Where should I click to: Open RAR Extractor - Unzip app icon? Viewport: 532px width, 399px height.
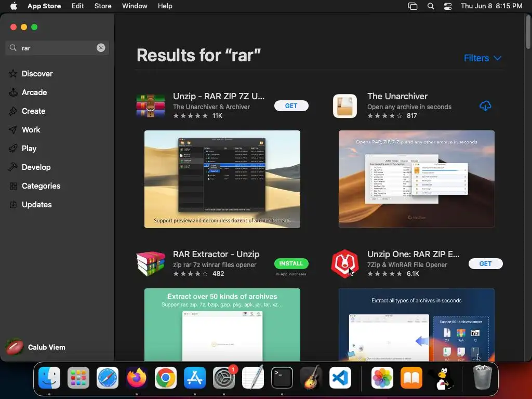150,263
